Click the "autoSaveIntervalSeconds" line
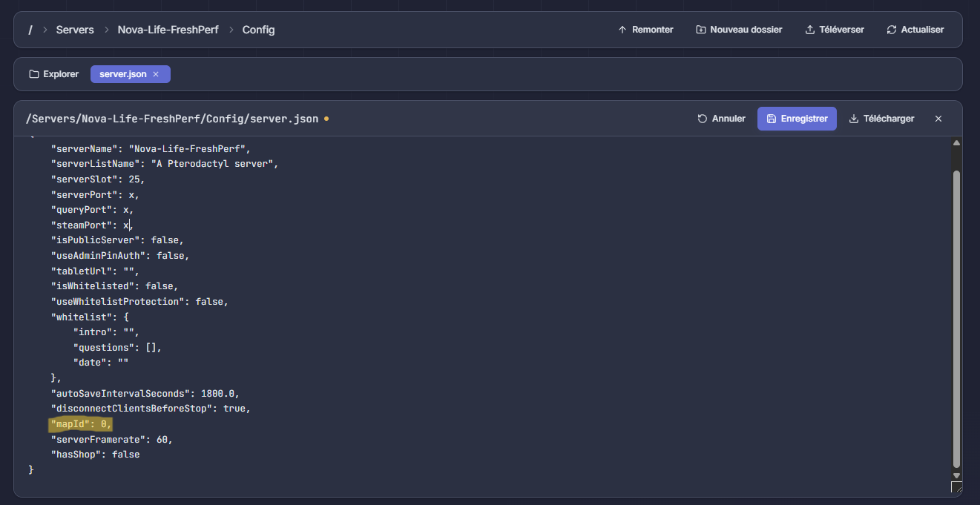980x505 pixels. coord(145,393)
